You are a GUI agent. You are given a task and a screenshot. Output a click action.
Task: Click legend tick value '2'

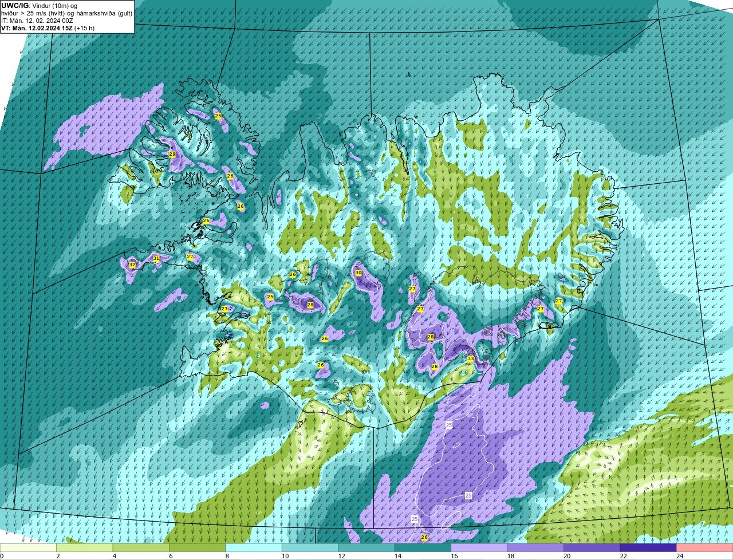58,556
